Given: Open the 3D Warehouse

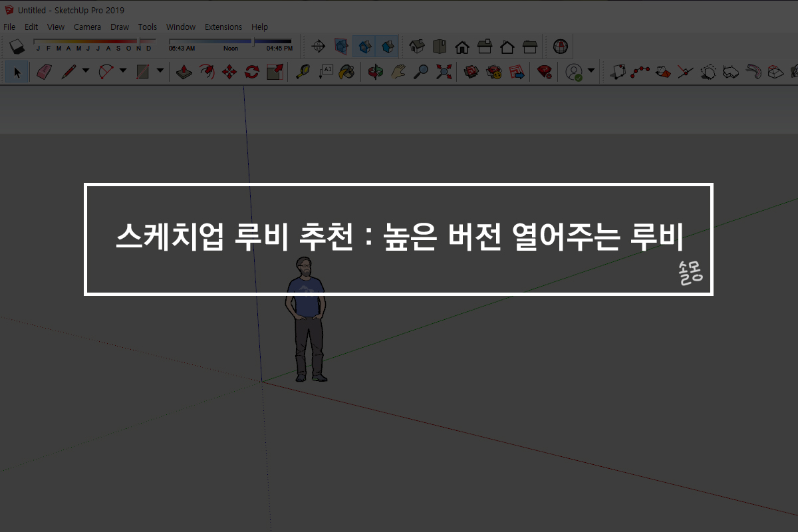Looking at the screenshot, I should coord(471,72).
